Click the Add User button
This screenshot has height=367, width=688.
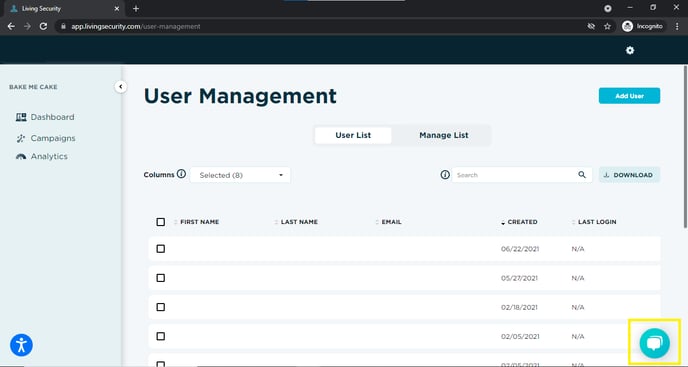coord(629,96)
